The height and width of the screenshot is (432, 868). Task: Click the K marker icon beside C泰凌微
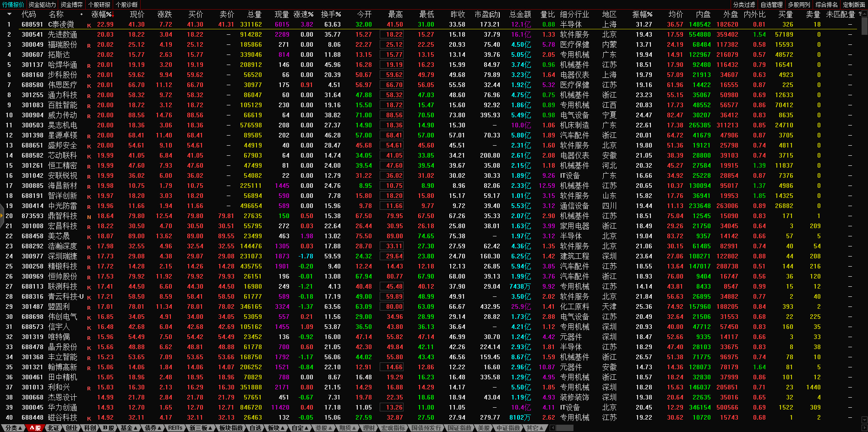tap(89, 25)
